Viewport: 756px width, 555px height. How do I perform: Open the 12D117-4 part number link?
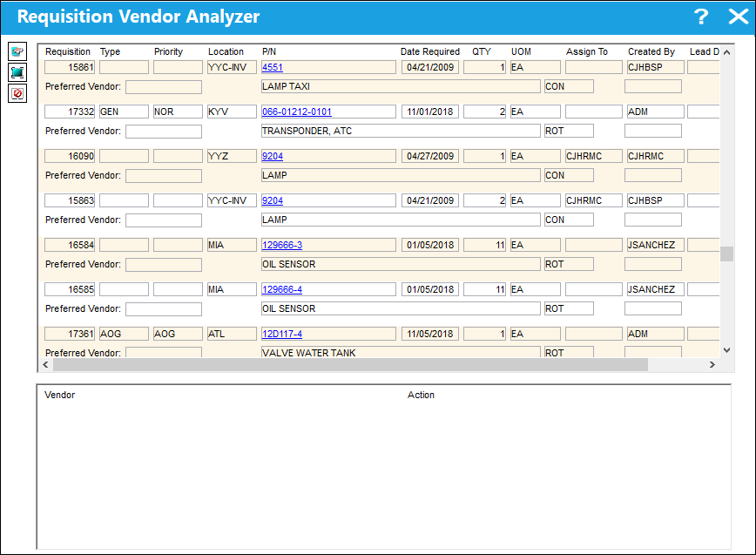282,334
